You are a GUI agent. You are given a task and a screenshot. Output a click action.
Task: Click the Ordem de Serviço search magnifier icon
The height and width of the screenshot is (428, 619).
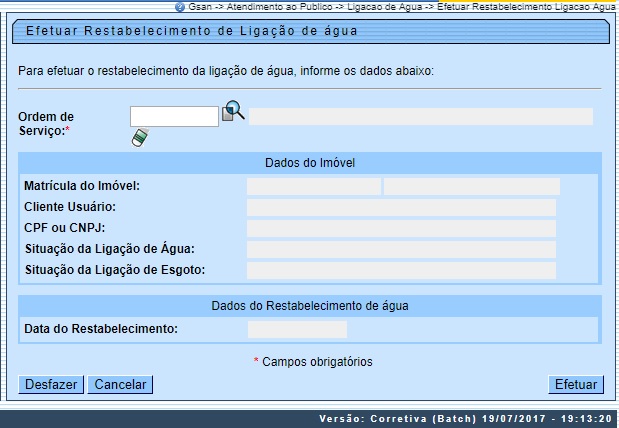click(233, 111)
